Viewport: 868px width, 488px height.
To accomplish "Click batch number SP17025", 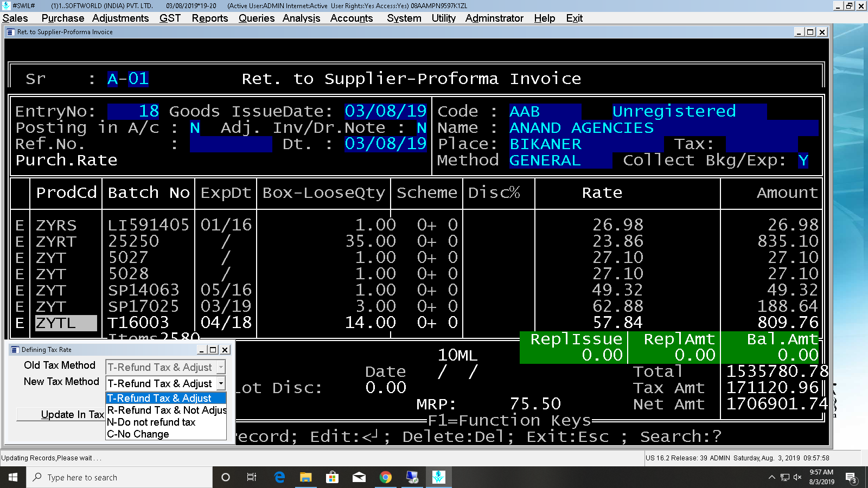I will coord(144,307).
